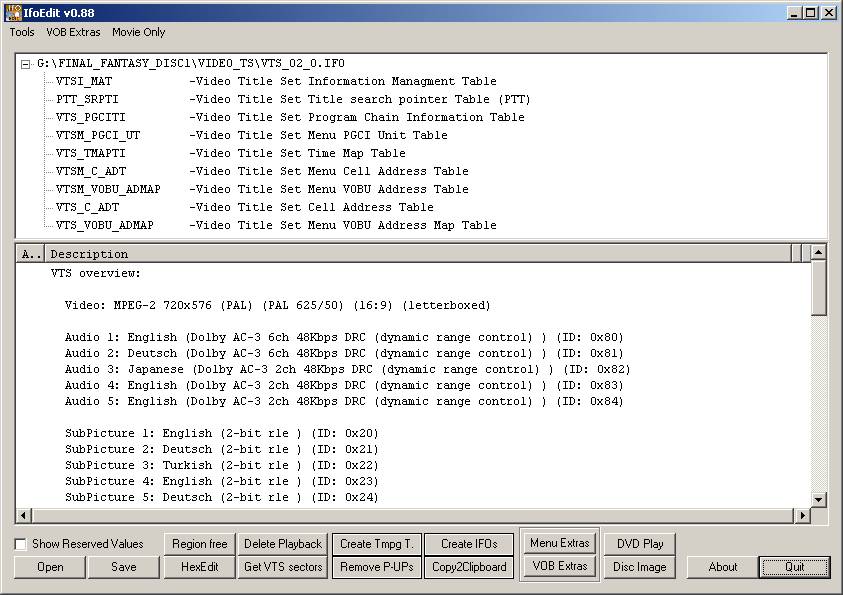Image resolution: width=843 pixels, height=595 pixels.
Task: Open the Tools menu
Action: (x=22, y=32)
